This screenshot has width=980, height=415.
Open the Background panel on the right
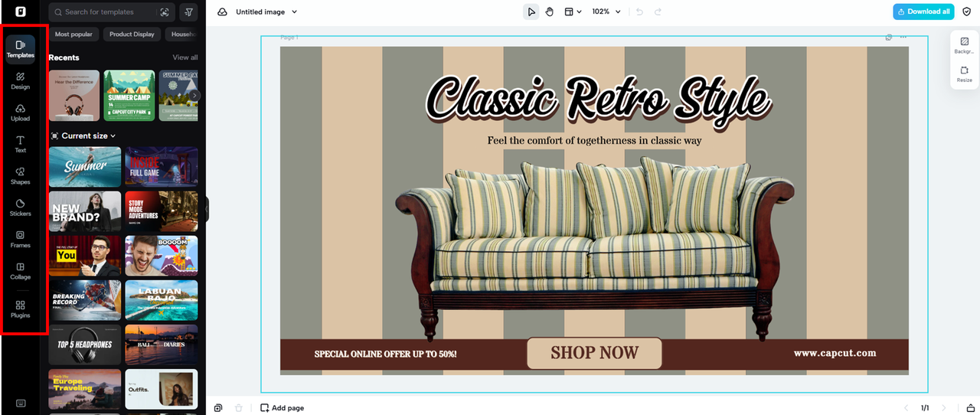coord(964,45)
